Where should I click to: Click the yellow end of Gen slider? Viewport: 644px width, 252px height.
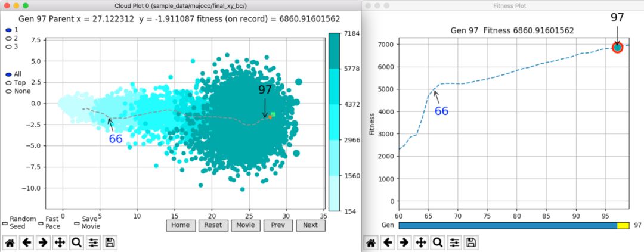coord(623,226)
